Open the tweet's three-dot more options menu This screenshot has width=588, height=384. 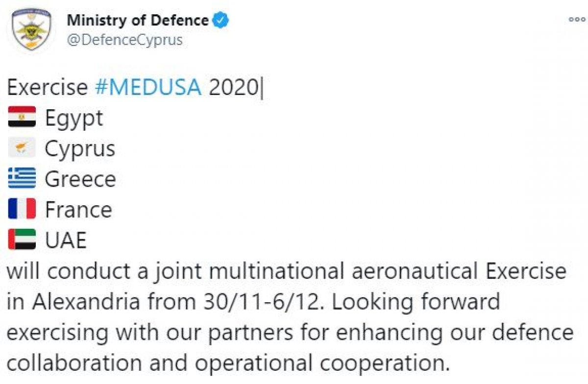[577, 20]
